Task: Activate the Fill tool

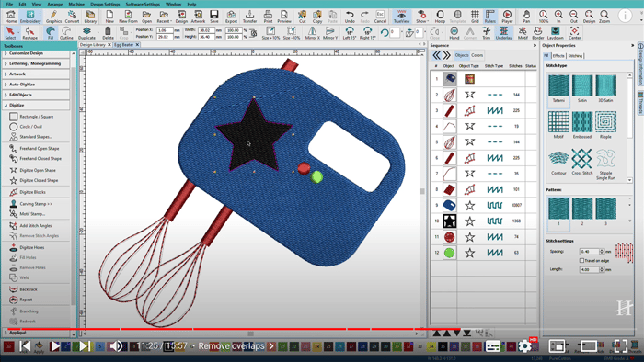Action: coord(51,33)
